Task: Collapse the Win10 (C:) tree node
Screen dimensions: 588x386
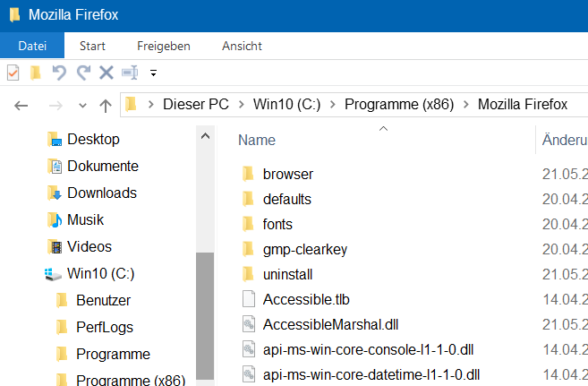Action: click(34, 274)
